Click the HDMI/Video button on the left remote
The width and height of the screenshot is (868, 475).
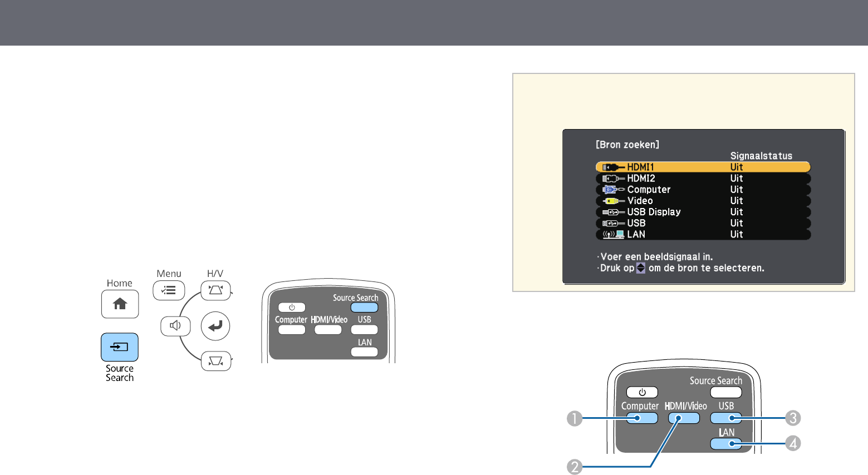tap(328, 329)
